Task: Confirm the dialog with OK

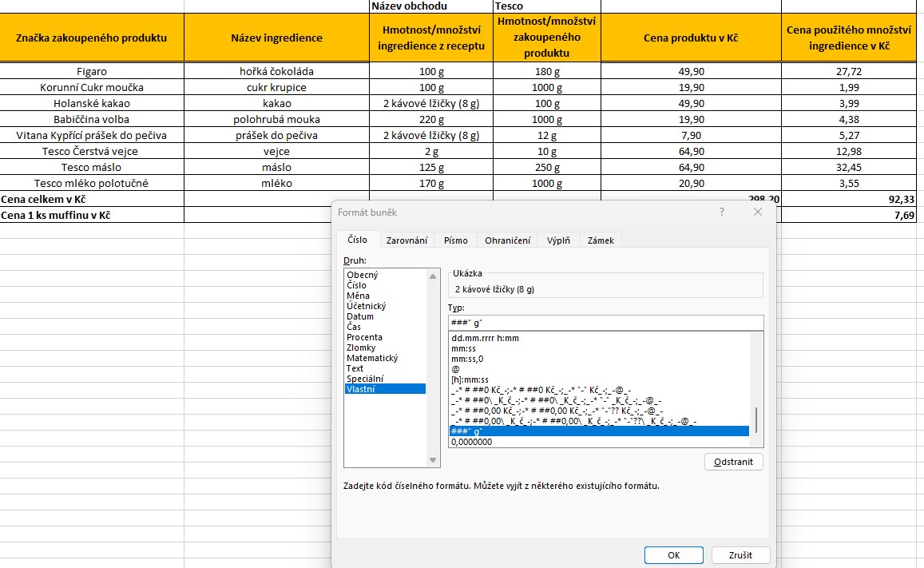Action: coord(673,555)
